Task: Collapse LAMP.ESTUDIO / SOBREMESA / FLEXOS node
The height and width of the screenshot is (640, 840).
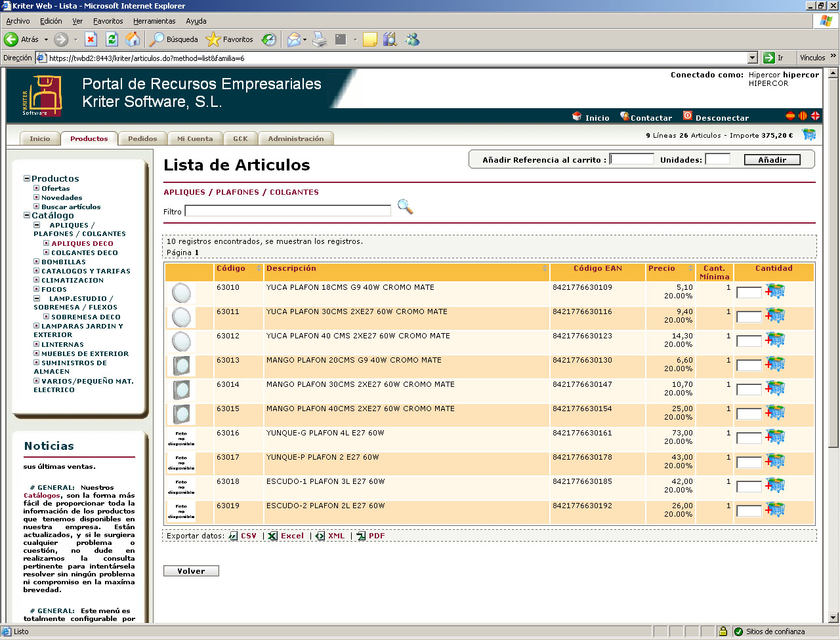Action: [x=37, y=298]
